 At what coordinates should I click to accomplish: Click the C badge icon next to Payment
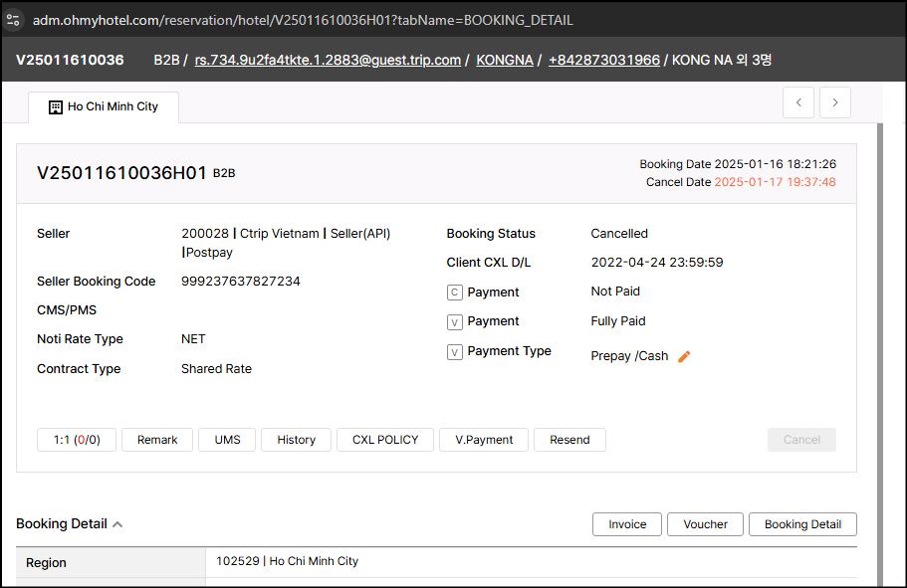click(x=455, y=293)
